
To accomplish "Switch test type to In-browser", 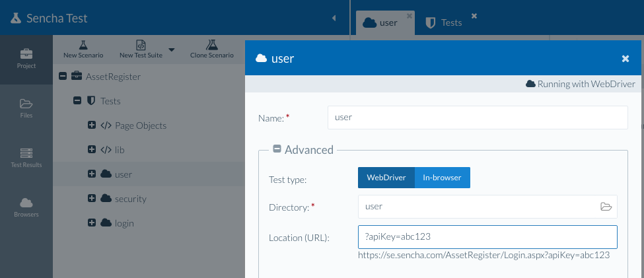I will [442, 178].
